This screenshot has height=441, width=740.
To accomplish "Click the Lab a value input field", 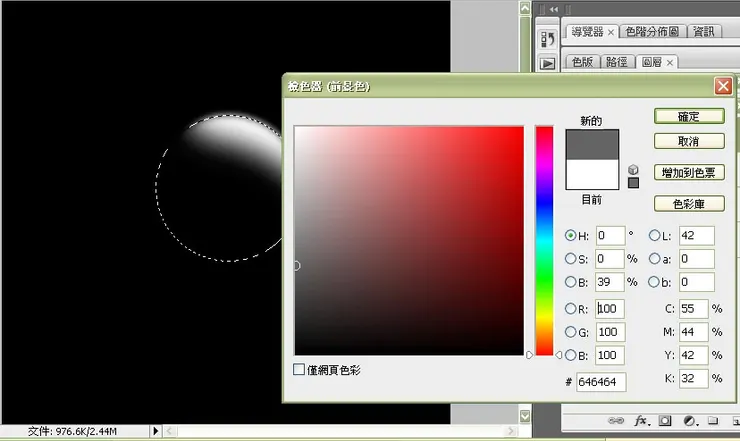I will click(x=697, y=258).
